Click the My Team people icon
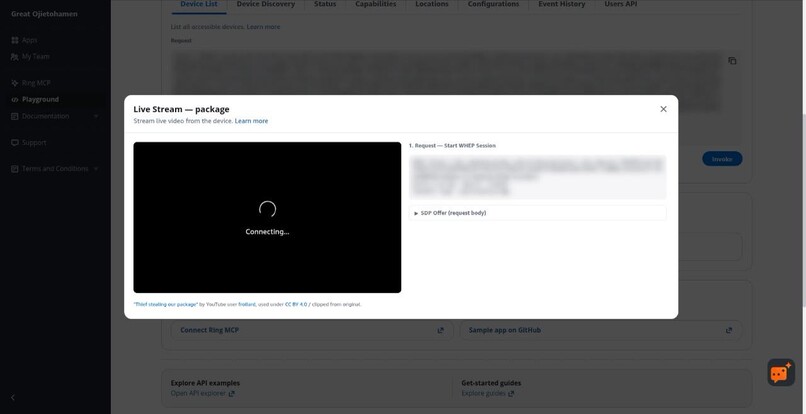The width and height of the screenshot is (806, 414). pyautogui.click(x=14, y=57)
